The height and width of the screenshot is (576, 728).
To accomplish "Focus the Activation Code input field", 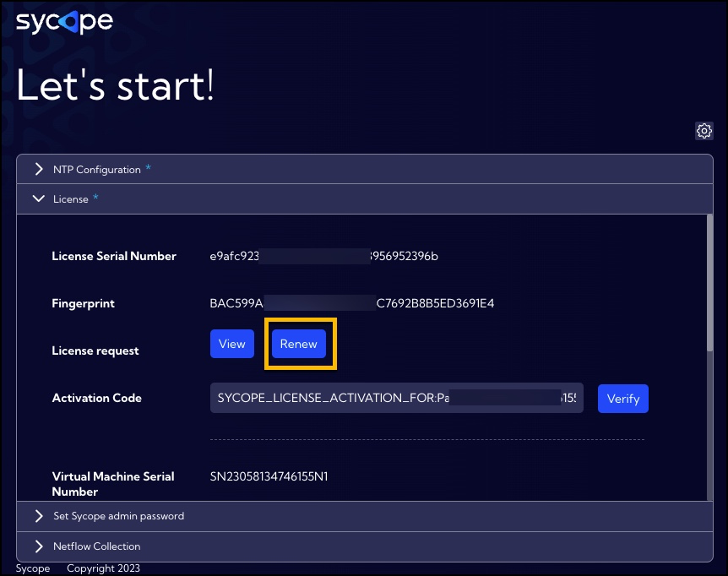I will [396, 398].
